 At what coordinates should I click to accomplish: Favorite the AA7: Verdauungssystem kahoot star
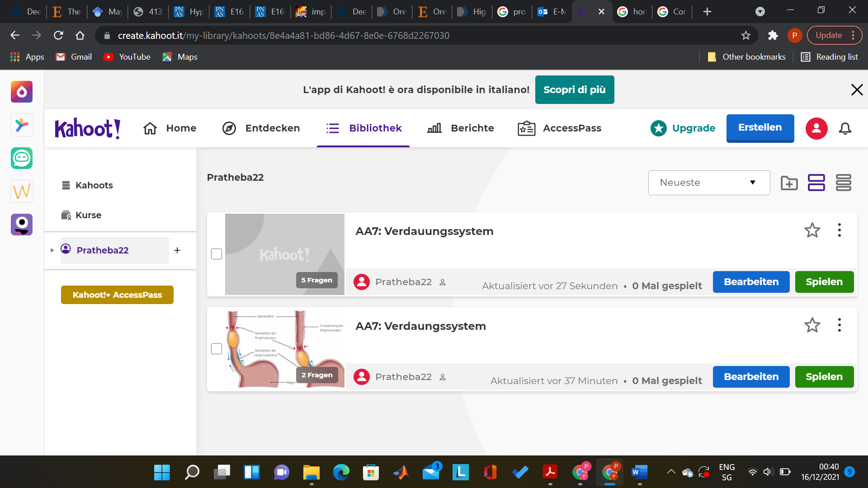pyautogui.click(x=812, y=230)
